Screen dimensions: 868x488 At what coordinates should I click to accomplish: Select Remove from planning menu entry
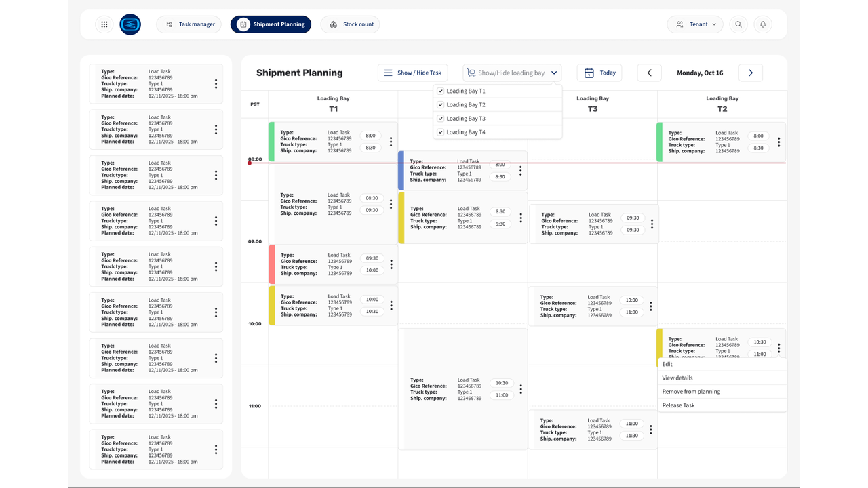(x=722, y=391)
